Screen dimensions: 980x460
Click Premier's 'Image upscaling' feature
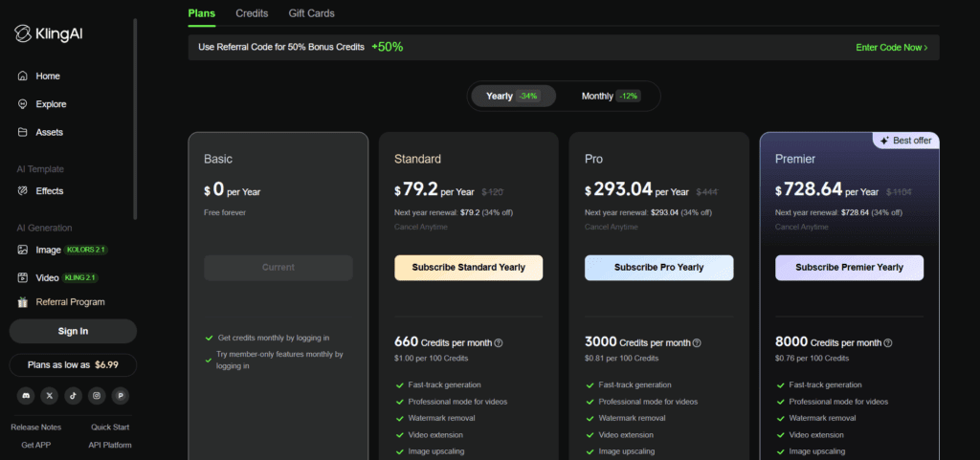pyautogui.click(x=817, y=451)
